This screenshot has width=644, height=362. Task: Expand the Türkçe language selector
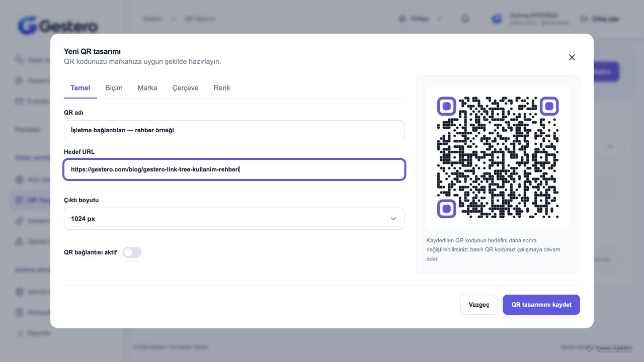420,19
